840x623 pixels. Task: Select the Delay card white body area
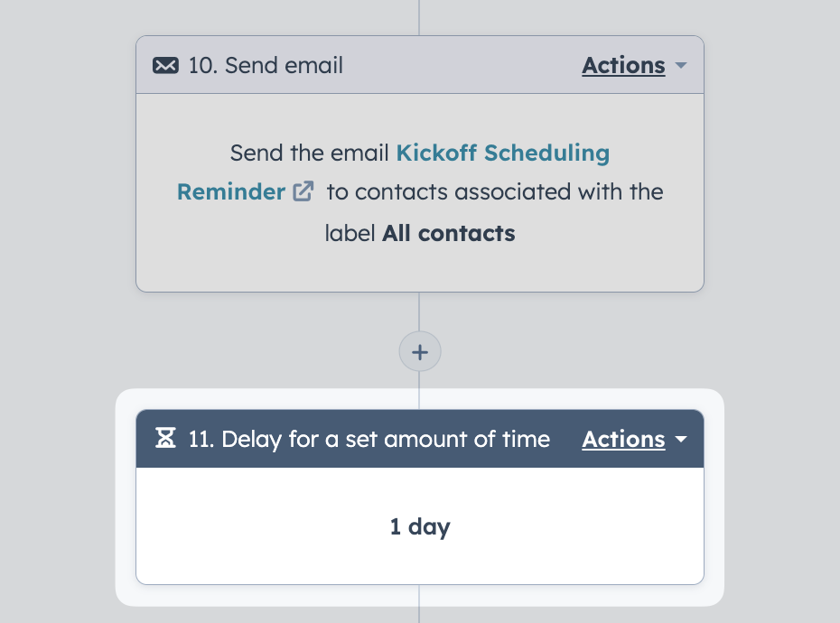point(420,526)
